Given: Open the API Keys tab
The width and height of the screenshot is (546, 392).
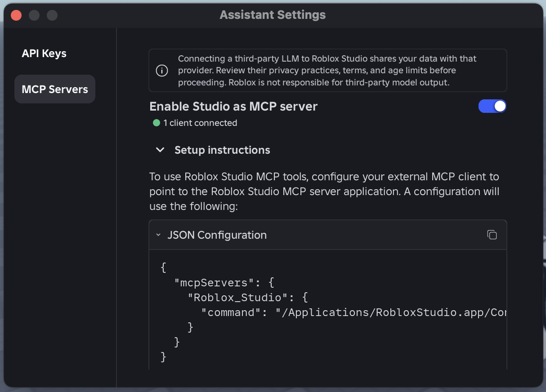Looking at the screenshot, I should coord(44,53).
